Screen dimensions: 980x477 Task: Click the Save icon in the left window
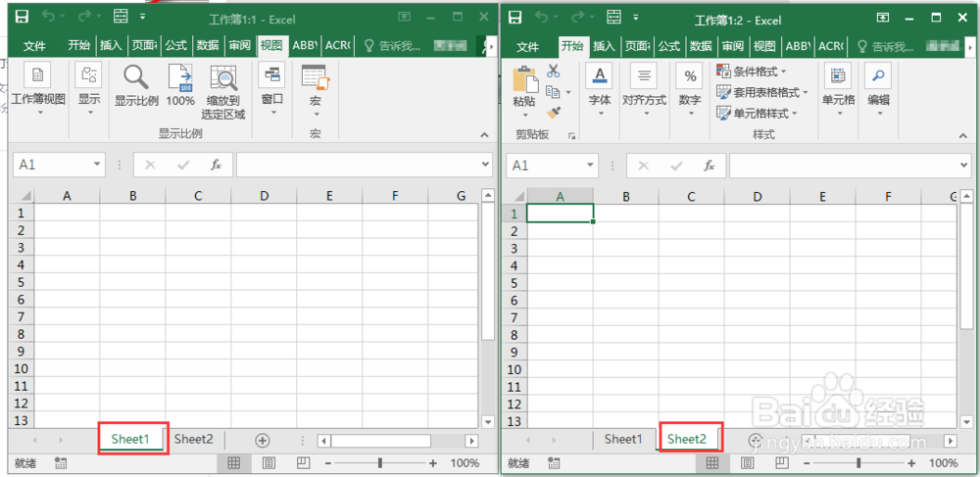[x=22, y=17]
